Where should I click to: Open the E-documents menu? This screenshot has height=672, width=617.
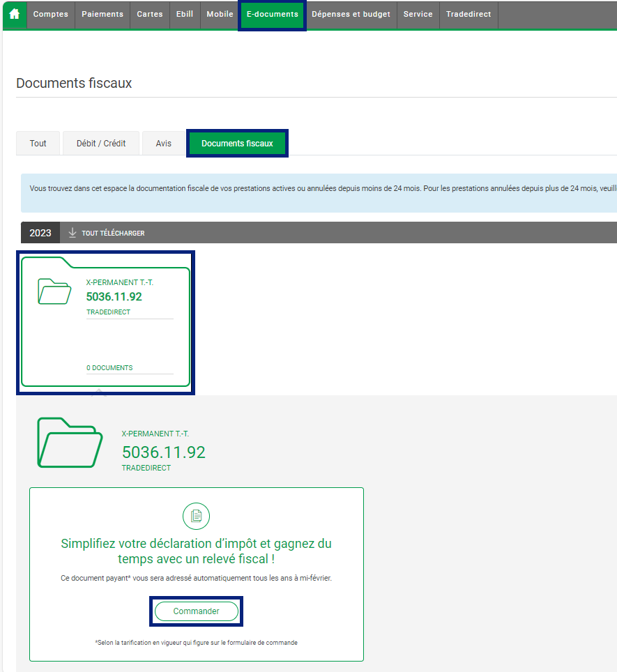tap(273, 15)
